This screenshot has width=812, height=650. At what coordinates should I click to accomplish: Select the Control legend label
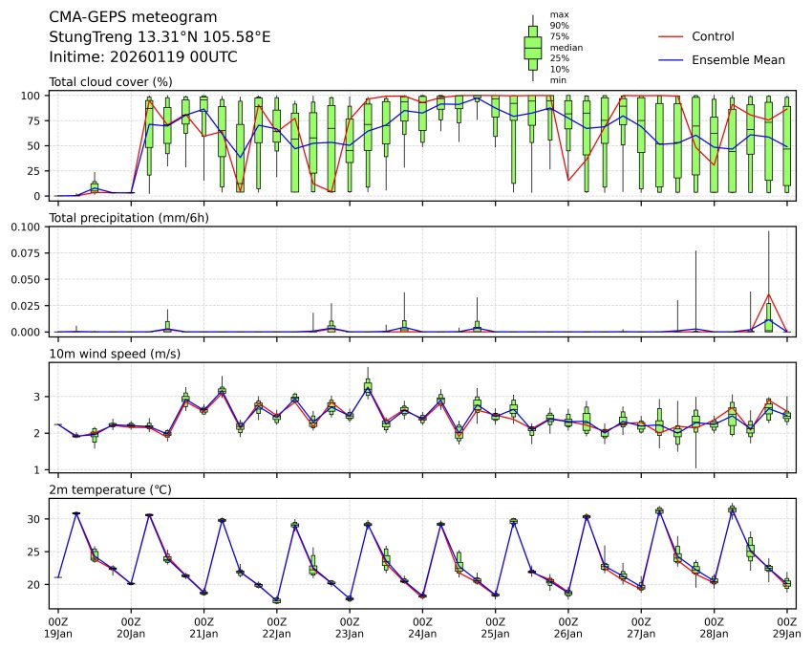click(713, 36)
